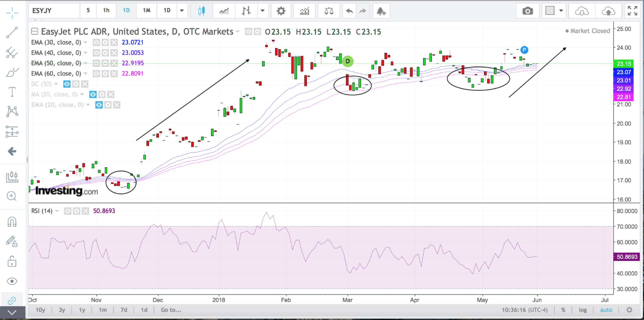The width and height of the screenshot is (644, 320).
Task: Collapse the chart legend minus box
Action: click(x=34, y=32)
